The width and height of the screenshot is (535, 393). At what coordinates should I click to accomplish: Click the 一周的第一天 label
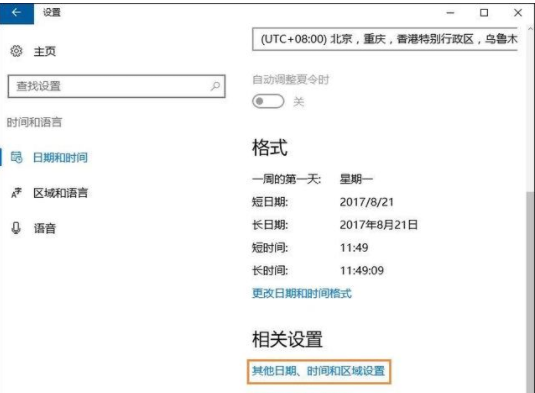click(x=287, y=179)
